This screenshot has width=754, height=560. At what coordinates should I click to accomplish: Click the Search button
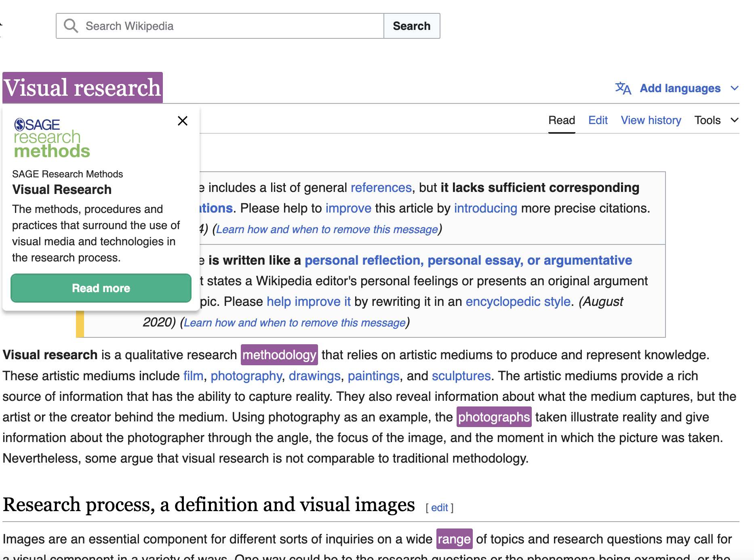pos(412,26)
